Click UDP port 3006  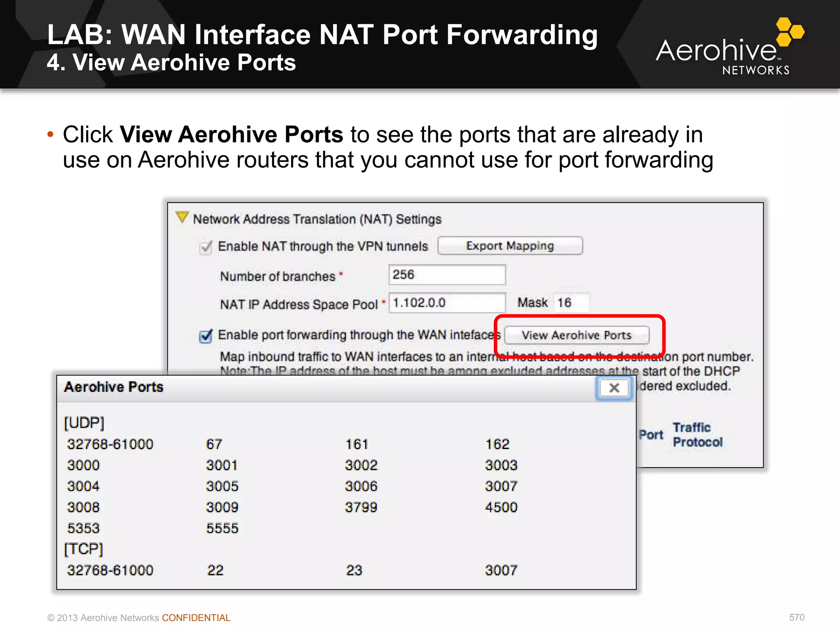(x=361, y=486)
